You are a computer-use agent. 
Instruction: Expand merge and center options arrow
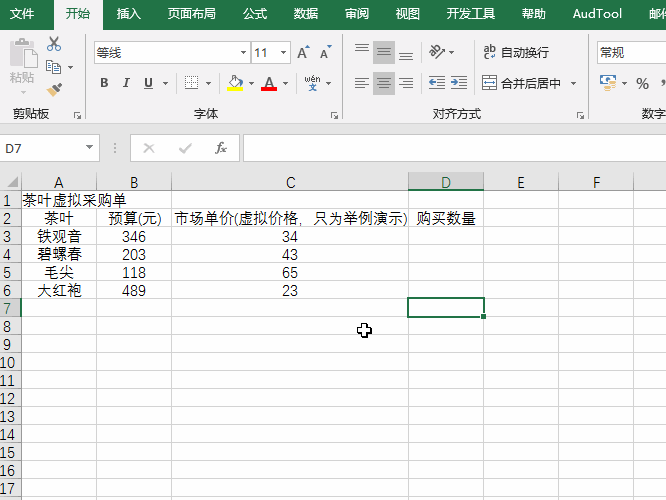[x=573, y=83]
